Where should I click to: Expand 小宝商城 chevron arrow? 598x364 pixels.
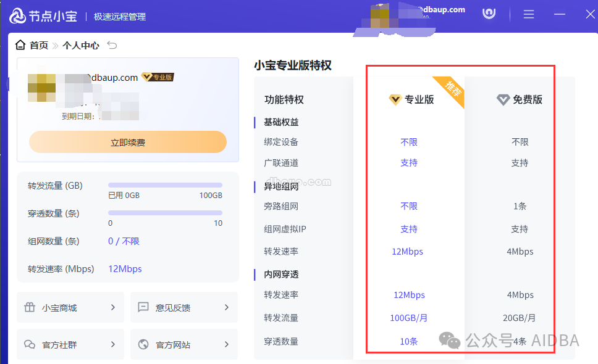[x=113, y=307]
